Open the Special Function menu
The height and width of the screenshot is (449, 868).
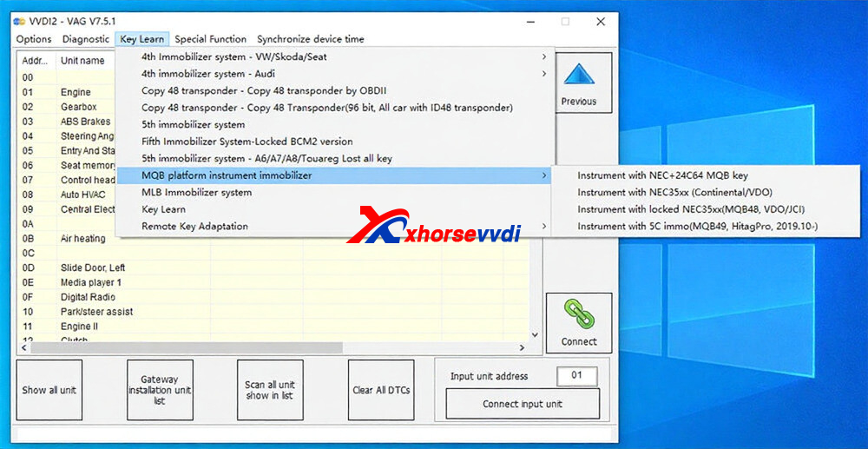pos(210,39)
